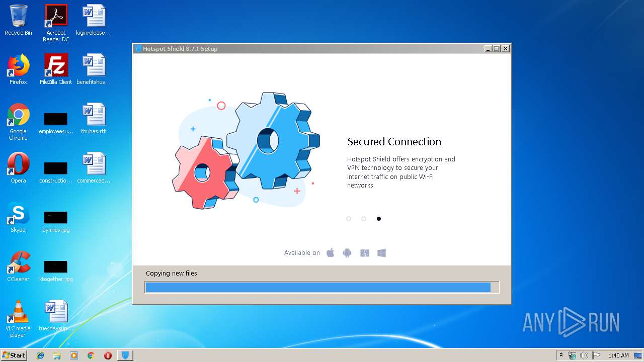Launch Opera browser shortcut
Image resolution: width=644 pixels, height=362 pixels.
pyautogui.click(x=18, y=168)
